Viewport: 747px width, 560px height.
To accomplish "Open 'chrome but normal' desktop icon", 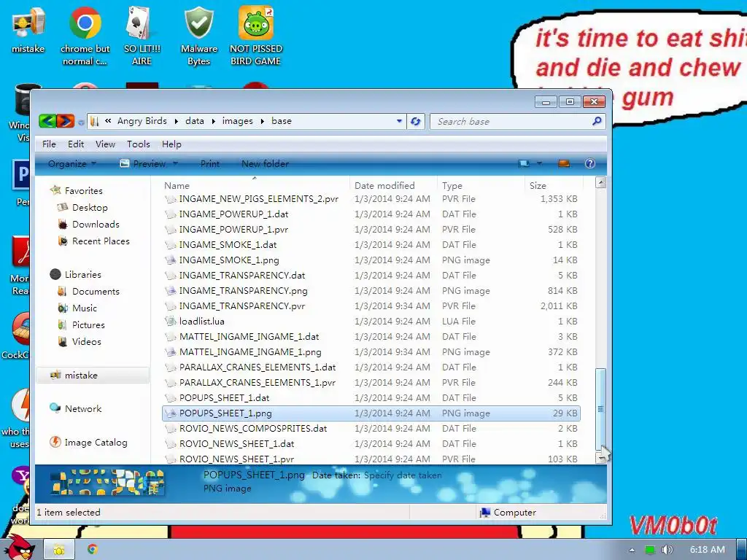I will pyautogui.click(x=85, y=36).
